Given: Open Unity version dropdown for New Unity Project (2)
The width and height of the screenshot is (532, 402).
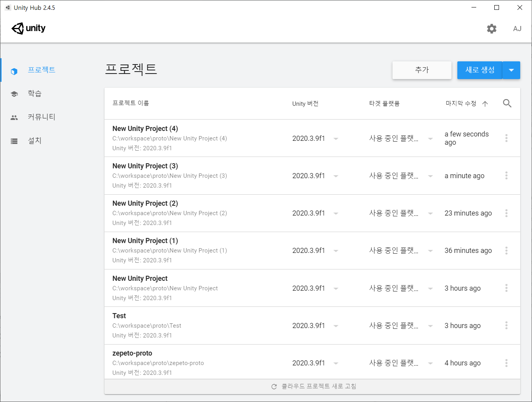Looking at the screenshot, I should tap(336, 214).
